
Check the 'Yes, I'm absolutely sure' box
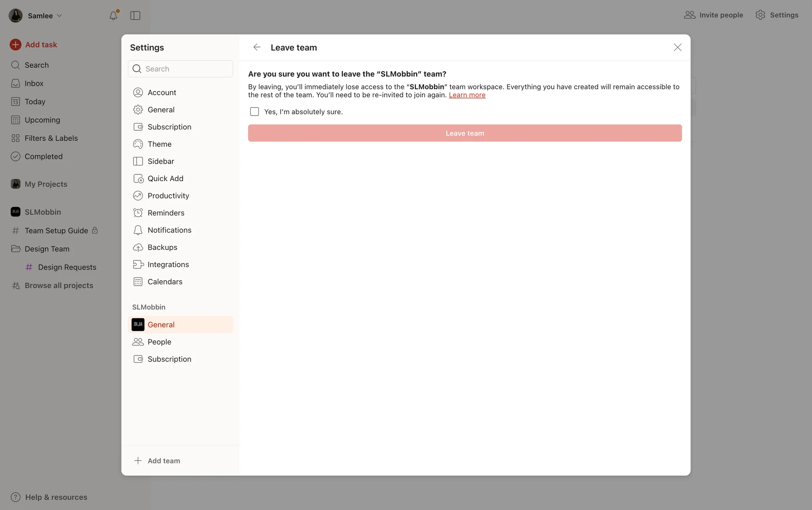pyautogui.click(x=255, y=112)
